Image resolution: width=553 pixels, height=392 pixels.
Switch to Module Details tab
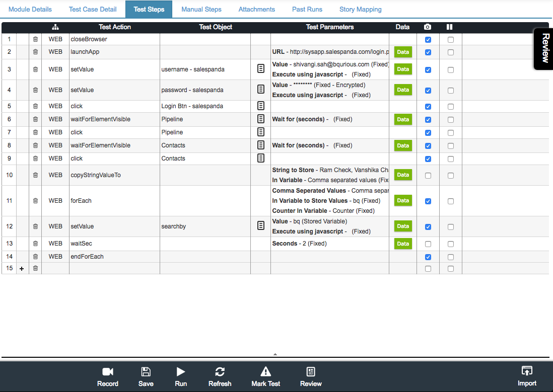point(30,10)
